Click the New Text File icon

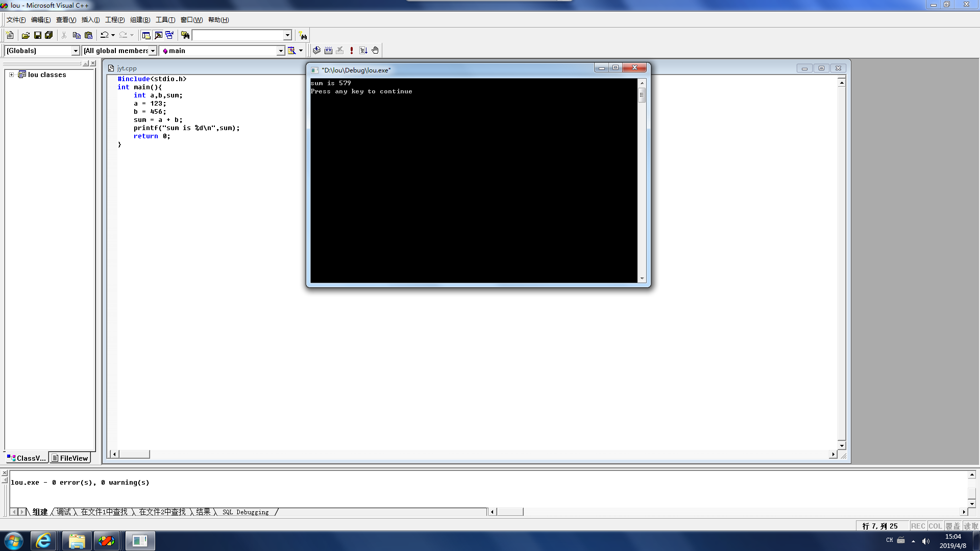pyautogui.click(x=10, y=35)
